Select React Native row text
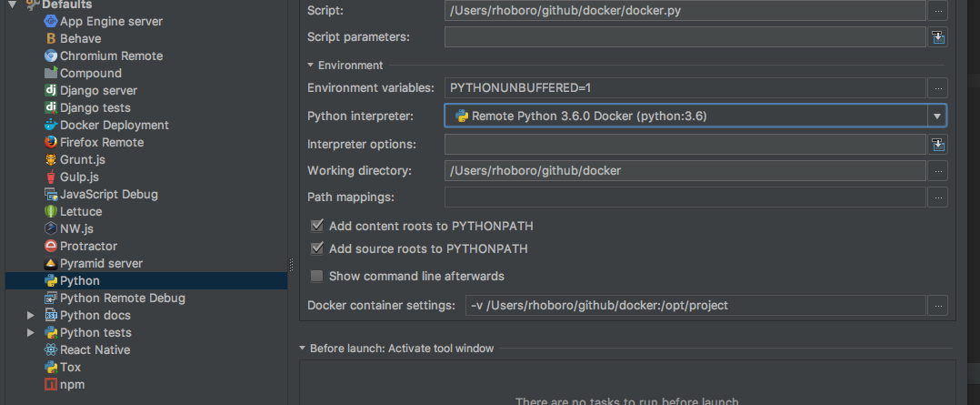Image resolution: width=980 pixels, height=405 pixels. point(95,349)
